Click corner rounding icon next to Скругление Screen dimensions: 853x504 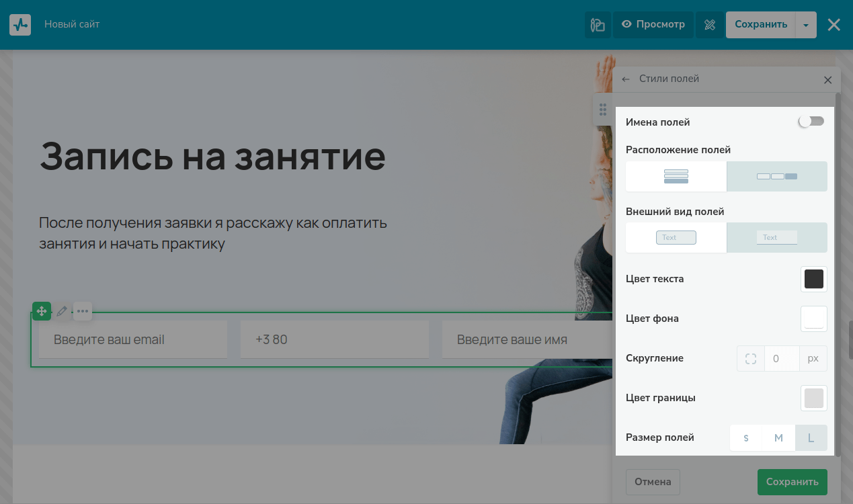[x=751, y=358]
